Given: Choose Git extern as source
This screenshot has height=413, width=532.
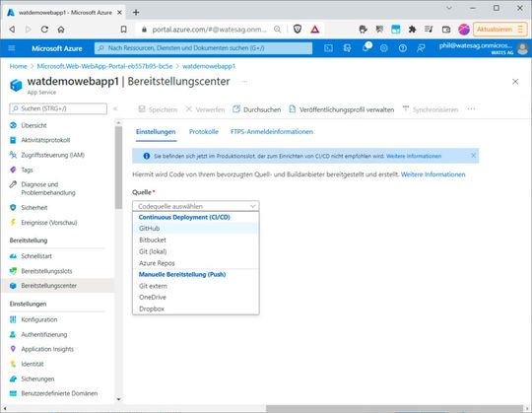Looking at the screenshot, I should [x=196, y=286].
